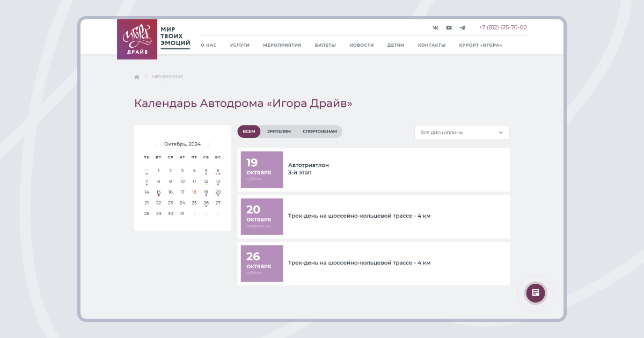The height and width of the screenshot is (338, 644).
Task: Select day 23 in the calendar
Action: point(170,203)
